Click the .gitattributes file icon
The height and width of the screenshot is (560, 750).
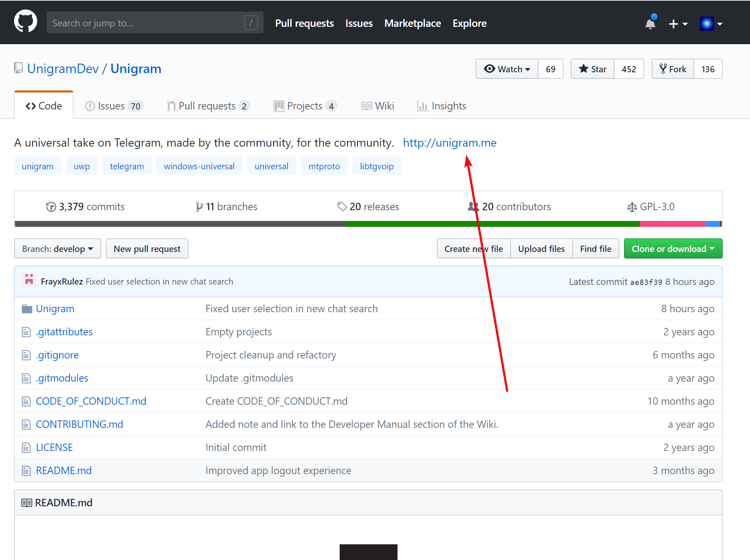point(26,332)
